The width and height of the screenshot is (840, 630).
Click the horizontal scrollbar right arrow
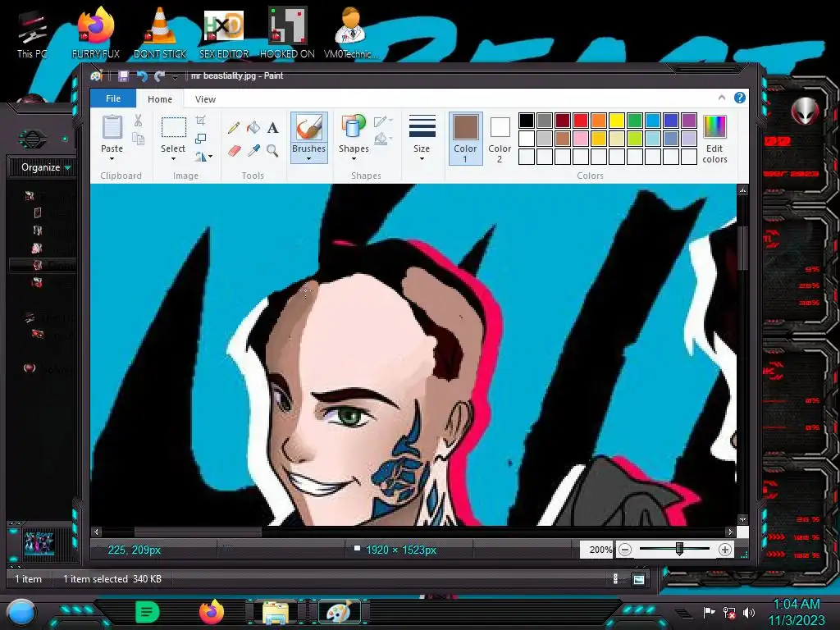tap(730, 532)
